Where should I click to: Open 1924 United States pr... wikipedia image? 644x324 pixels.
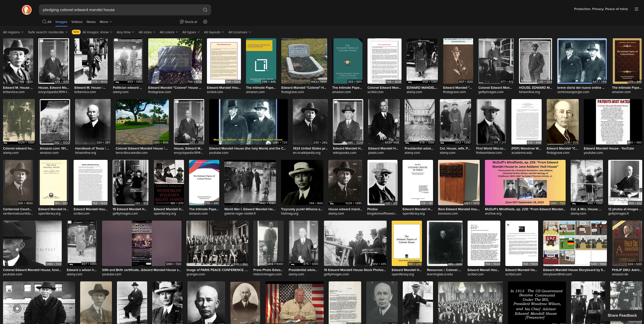coord(310,122)
